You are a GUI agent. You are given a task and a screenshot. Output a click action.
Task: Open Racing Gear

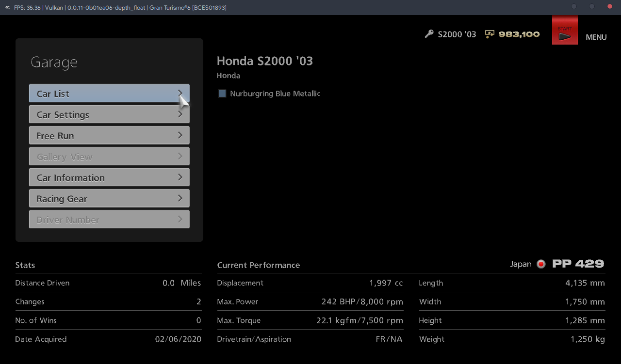109,198
